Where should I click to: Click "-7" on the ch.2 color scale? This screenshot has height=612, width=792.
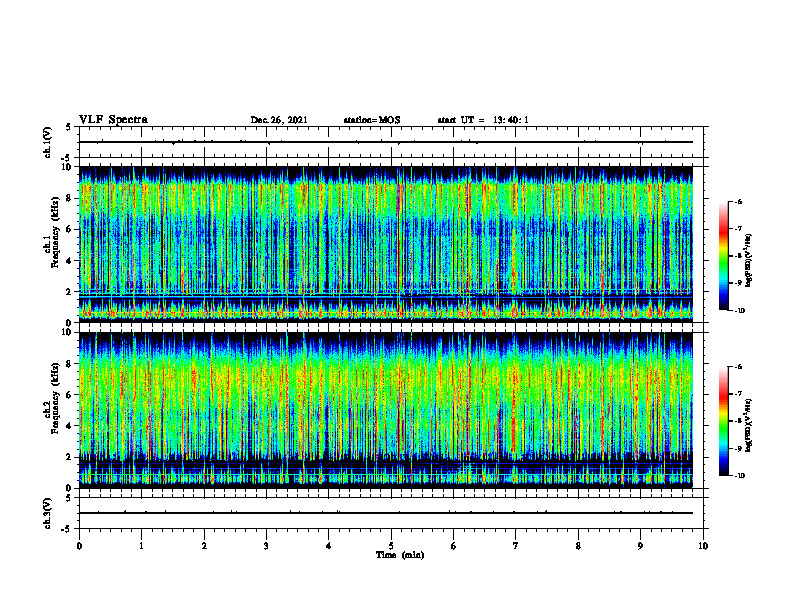(738, 394)
